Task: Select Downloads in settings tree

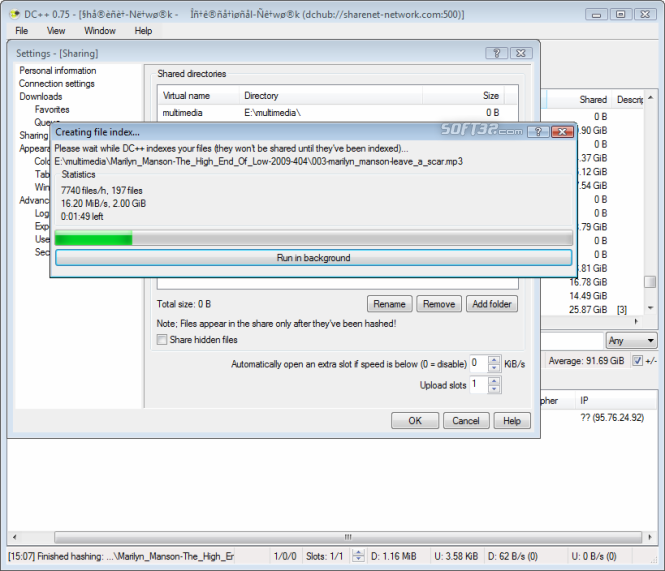Action: [41, 96]
